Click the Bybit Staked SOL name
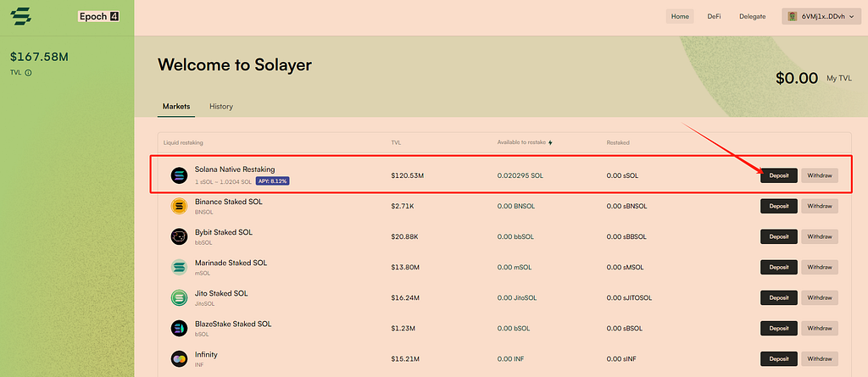 (224, 232)
